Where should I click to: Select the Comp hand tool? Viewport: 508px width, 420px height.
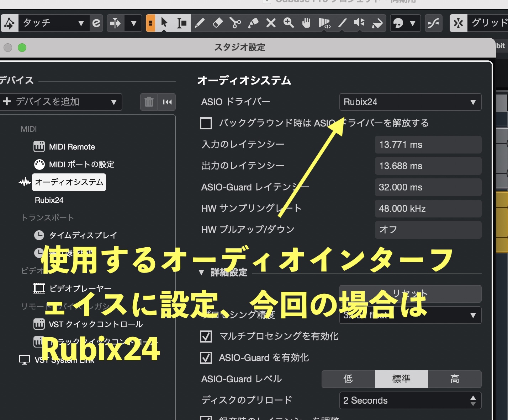pos(306,23)
